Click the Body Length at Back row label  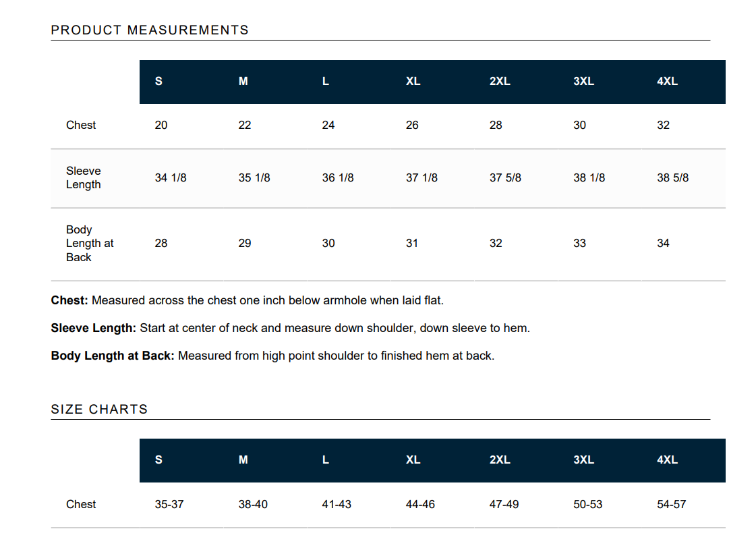coord(90,243)
